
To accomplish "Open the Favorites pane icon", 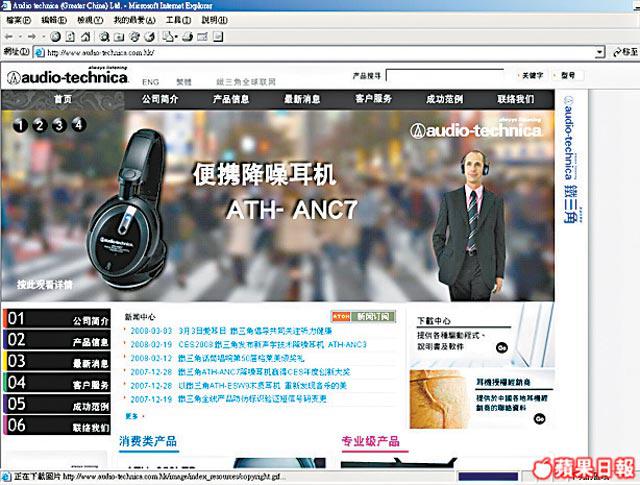I will [x=119, y=37].
